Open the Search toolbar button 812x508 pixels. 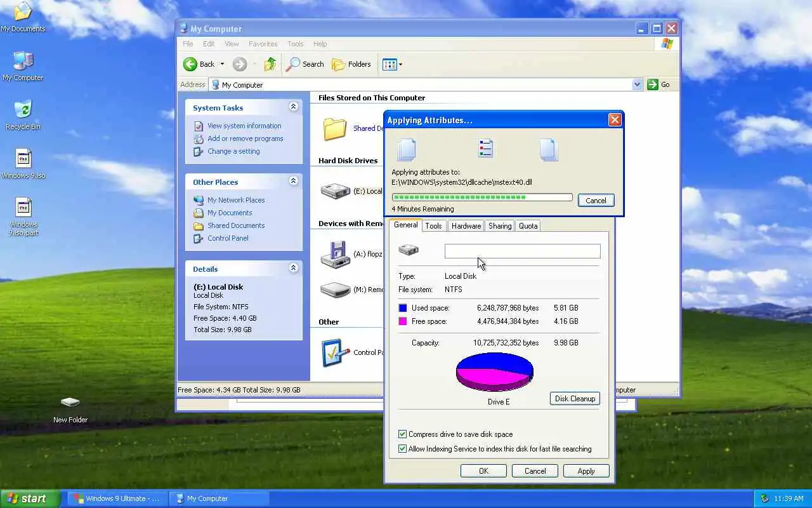click(x=305, y=64)
